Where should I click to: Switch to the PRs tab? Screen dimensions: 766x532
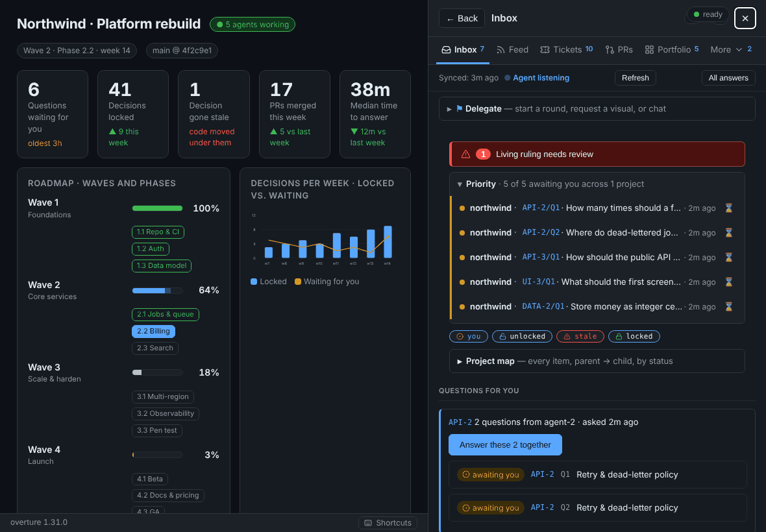[619, 50]
